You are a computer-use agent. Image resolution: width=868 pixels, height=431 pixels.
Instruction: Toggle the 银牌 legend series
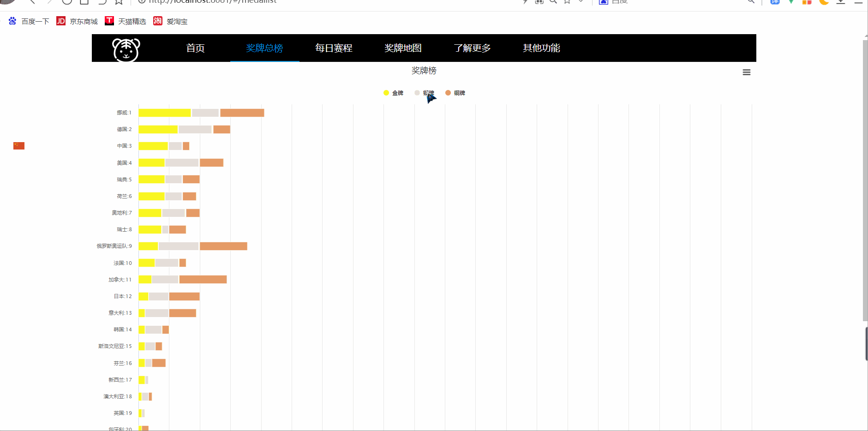tap(424, 93)
